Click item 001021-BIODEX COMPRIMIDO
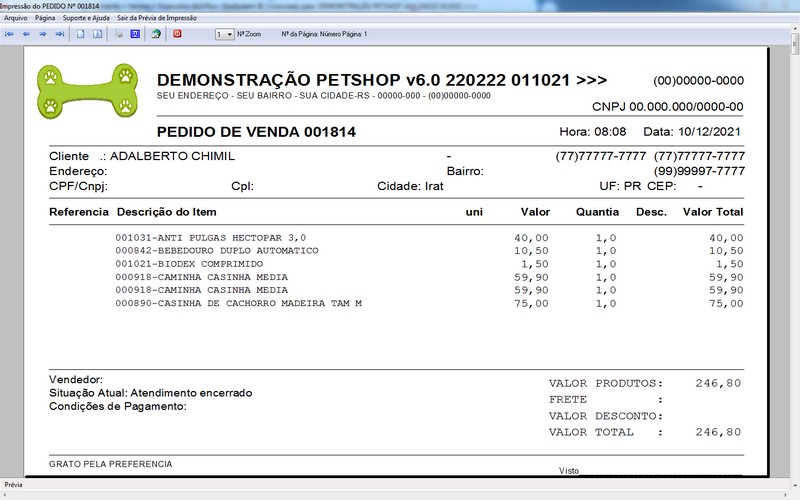Viewport: 800px width, 500px height. click(x=189, y=264)
